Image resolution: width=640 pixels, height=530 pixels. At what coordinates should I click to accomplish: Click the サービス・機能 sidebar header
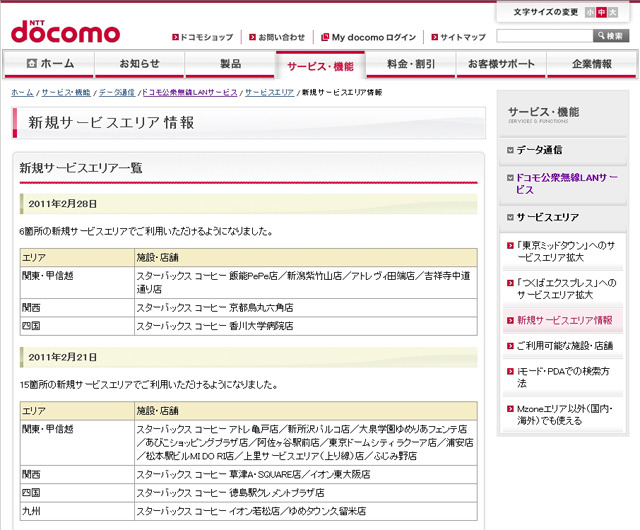[543, 114]
